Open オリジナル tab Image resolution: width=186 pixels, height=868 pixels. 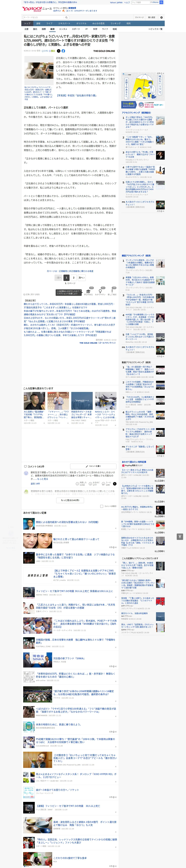point(81,24)
